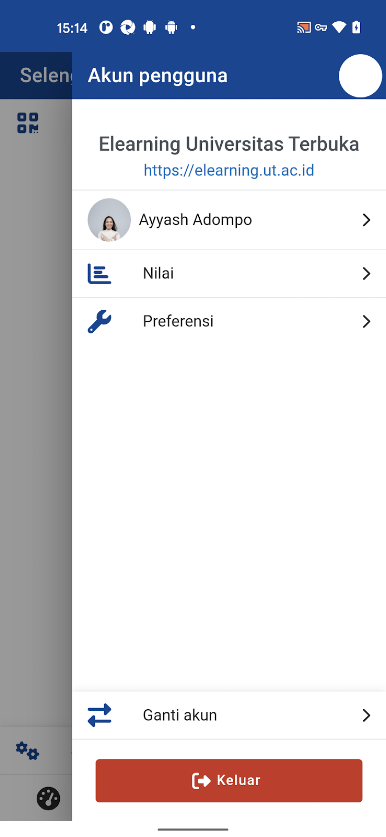The width and height of the screenshot is (386, 837).
Task: Tap the Wi-Fi signal status icon
Action: (x=339, y=28)
